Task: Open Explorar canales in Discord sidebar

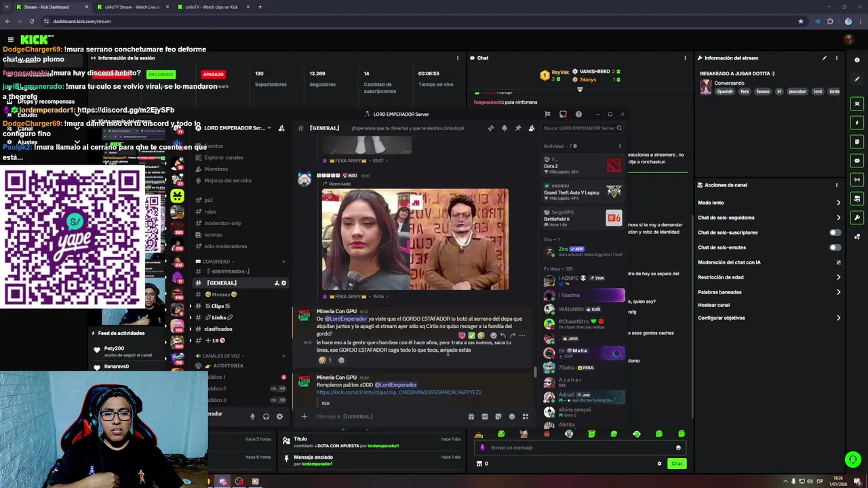Action: click(x=224, y=158)
